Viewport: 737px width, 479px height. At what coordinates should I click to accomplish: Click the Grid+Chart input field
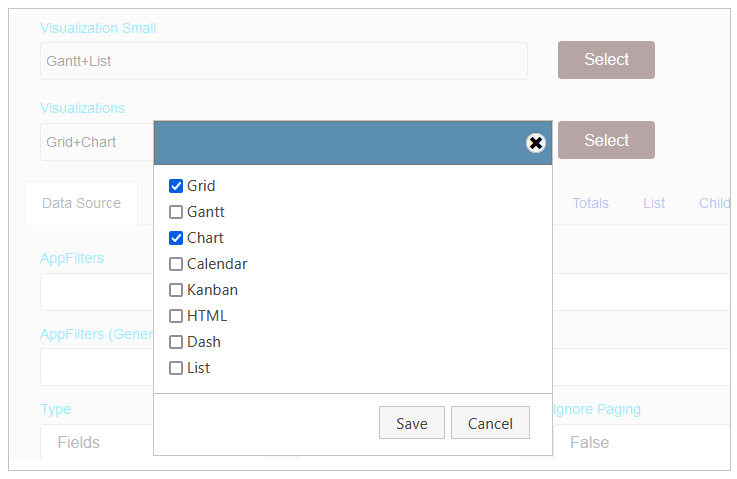97,142
